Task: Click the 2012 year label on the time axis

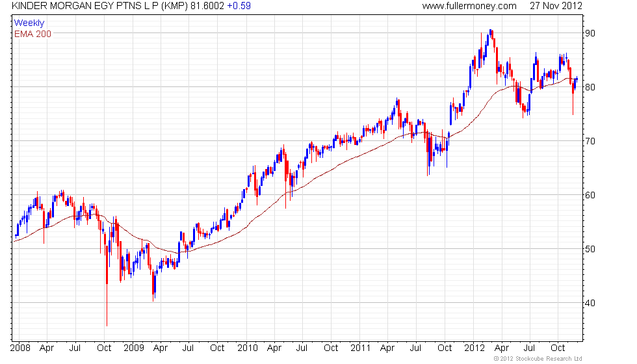Action: [474, 348]
